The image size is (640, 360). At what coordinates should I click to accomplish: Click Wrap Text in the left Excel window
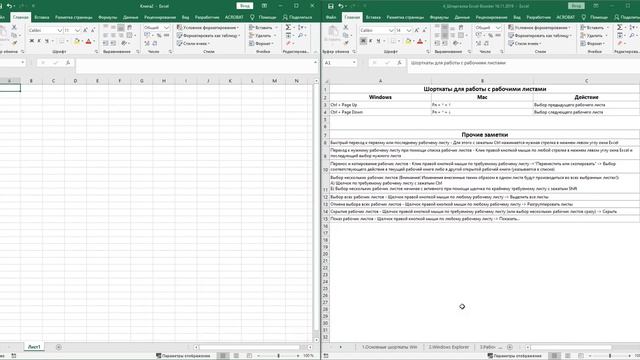click(x=129, y=27)
